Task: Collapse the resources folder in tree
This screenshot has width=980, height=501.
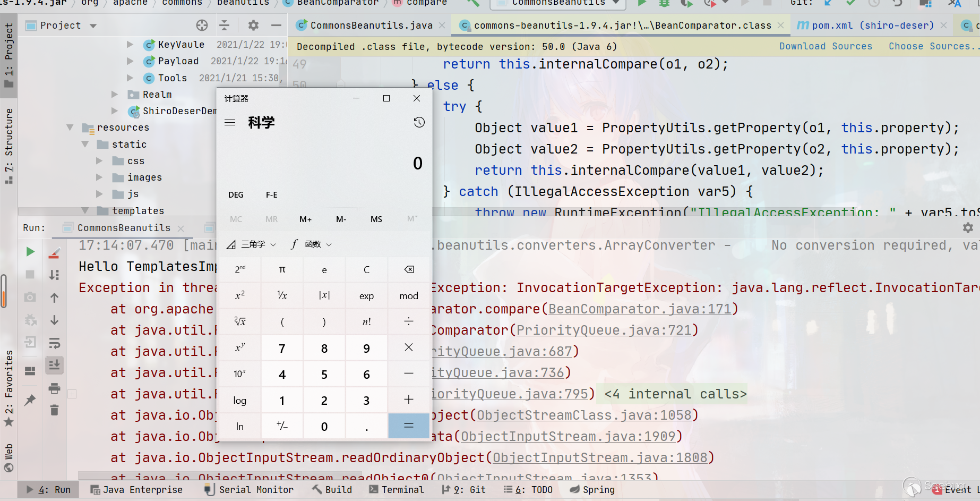Action: point(70,128)
